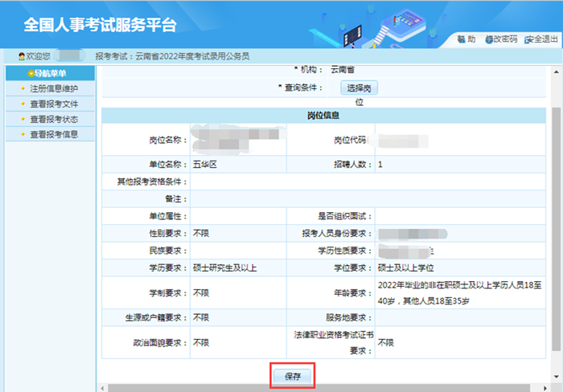Click the bullet icon beside 查看报考信息
This screenshot has width=563, height=392.
pyautogui.click(x=22, y=134)
